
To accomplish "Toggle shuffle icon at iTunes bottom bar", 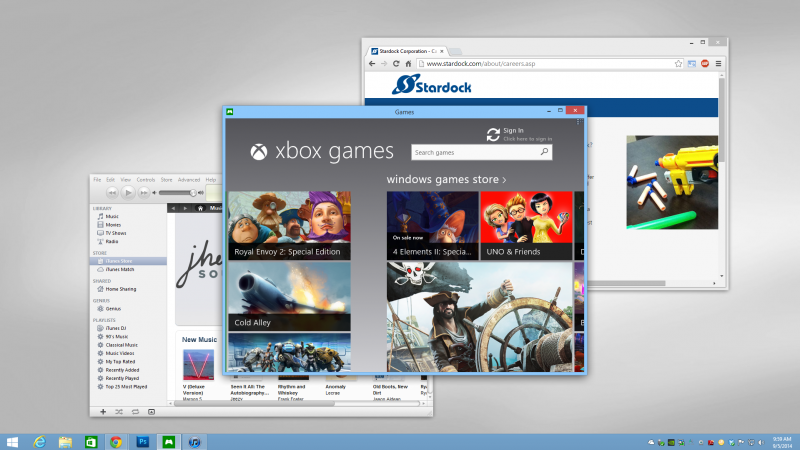I will pyautogui.click(x=119, y=412).
